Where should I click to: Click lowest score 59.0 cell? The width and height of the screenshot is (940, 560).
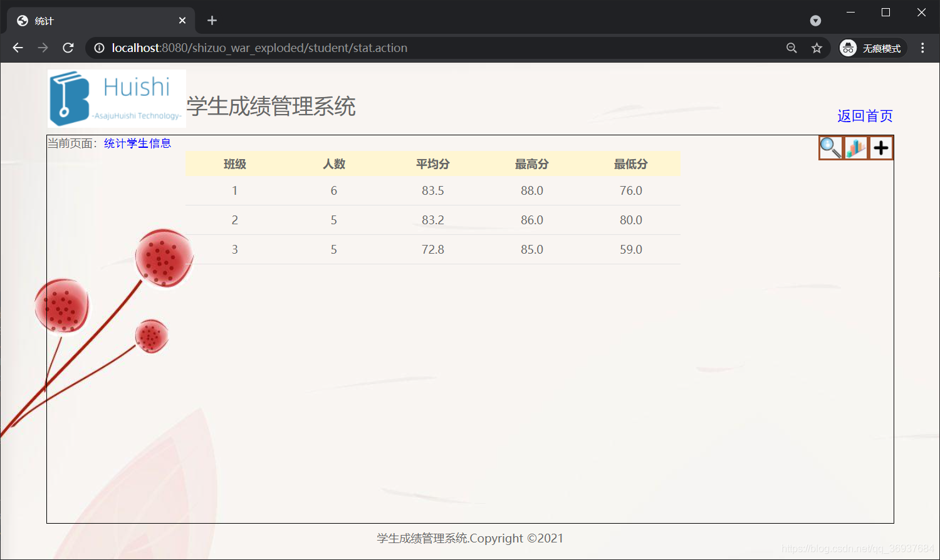pos(631,249)
